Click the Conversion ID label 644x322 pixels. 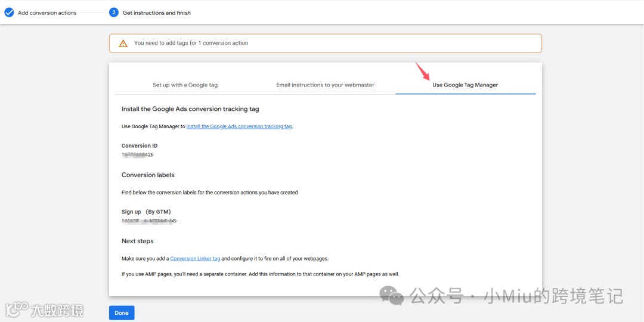click(x=140, y=146)
